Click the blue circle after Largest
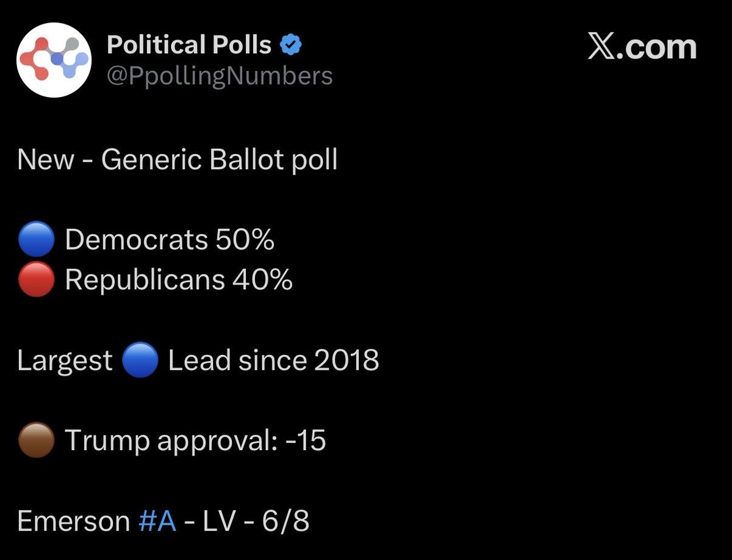The height and width of the screenshot is (560, 732). [x=140, y=360]
